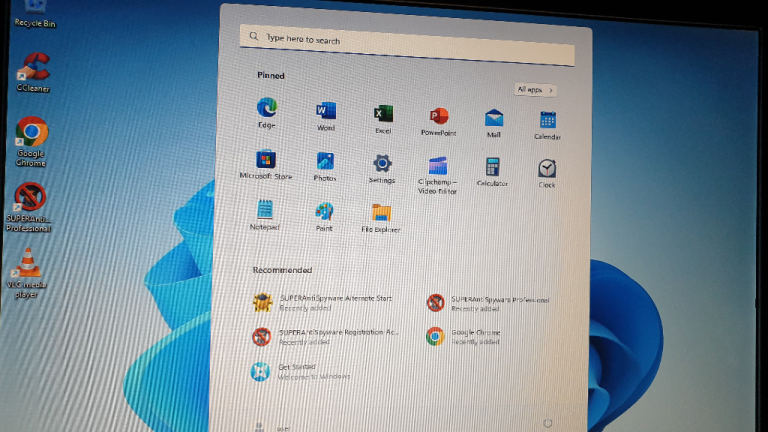Click the Type here to search box
Viewport: 768px width, 432px height.
[x=407, y=39]
